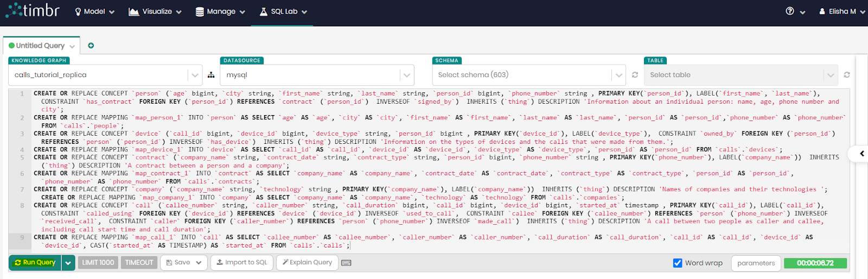The image size is (868, 279).
Task: Click the hierarchy icon beside knowledge graph
Action: [211, 75]
